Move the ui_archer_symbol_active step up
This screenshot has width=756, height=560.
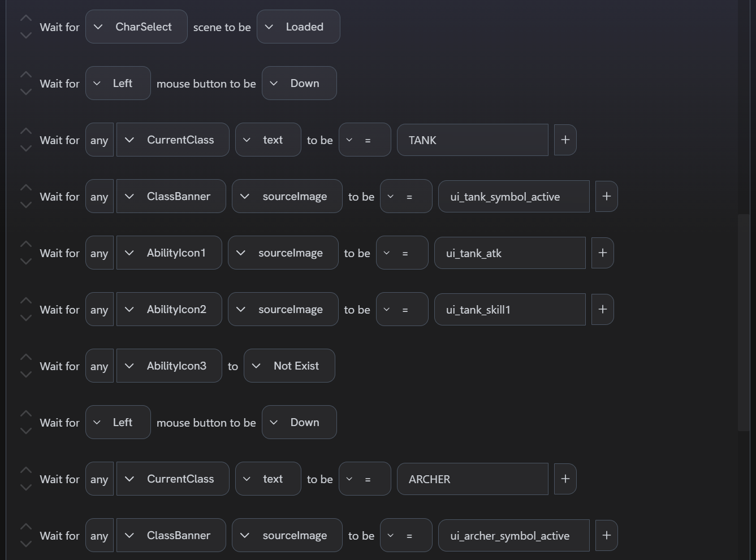(x=25, y=527)
